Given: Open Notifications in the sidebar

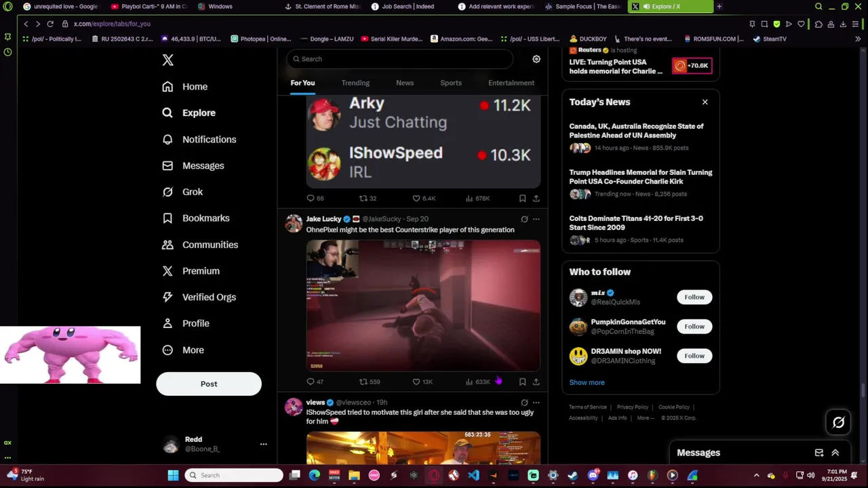Looking at the screenshot, I should (x=199, y=140).
